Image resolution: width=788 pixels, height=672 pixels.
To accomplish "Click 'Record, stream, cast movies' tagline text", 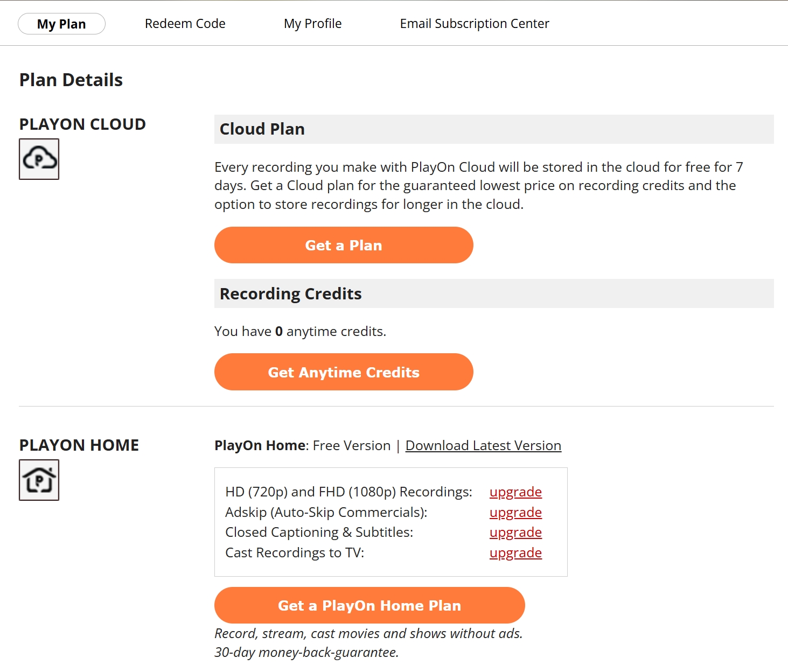I will 368,633.
